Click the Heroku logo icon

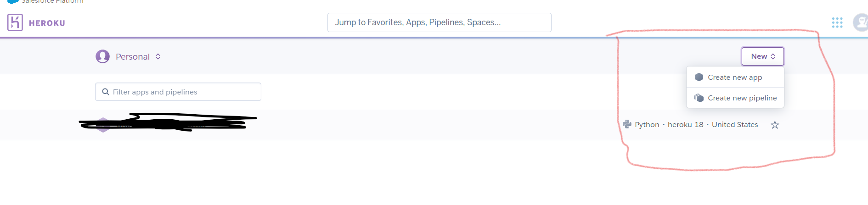click(15, 22)
